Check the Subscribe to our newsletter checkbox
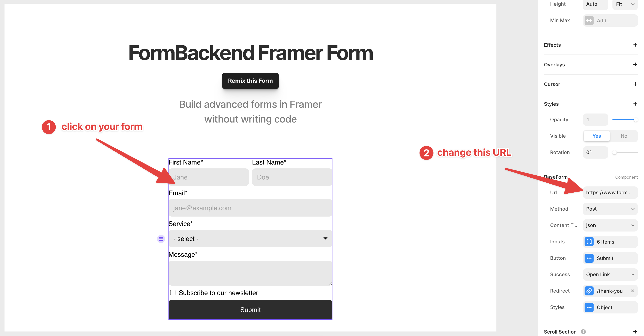This screenshot has width=644, height=336. [173, 293]
